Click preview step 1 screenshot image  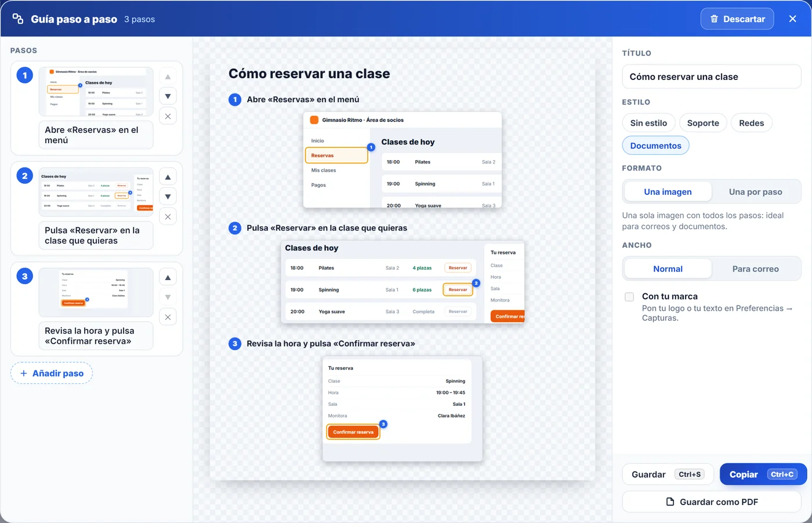[x=403, y=160]
